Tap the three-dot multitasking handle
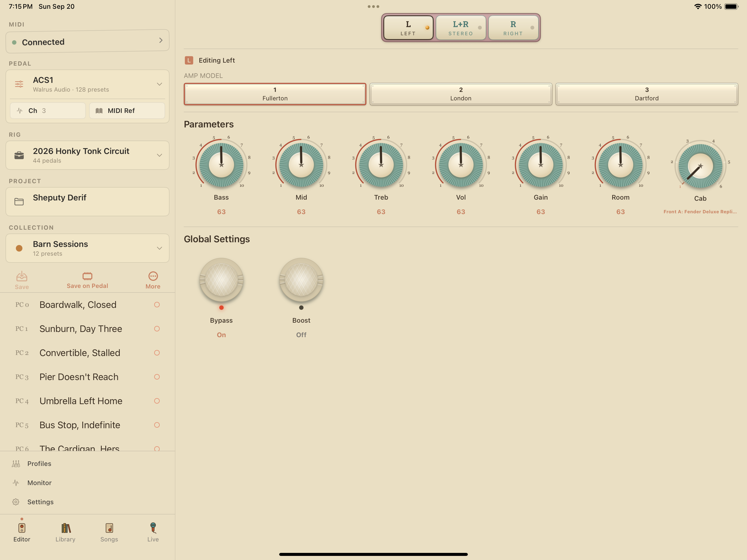 [373, 6]
